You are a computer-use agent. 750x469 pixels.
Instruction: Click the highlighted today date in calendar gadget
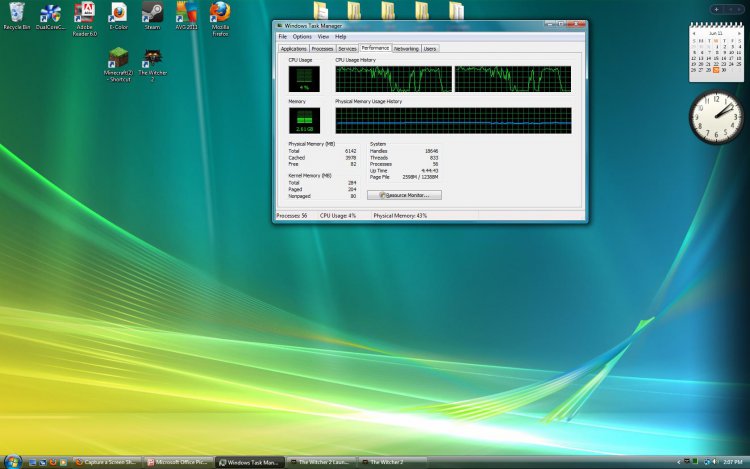point(716,70)
